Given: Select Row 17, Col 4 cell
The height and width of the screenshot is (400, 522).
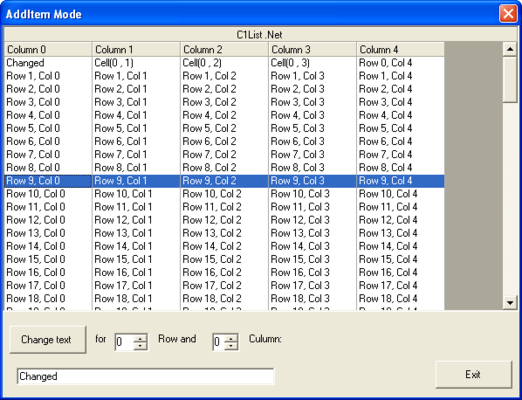Looking at the screenshot, I should click(x=400, y=285).
